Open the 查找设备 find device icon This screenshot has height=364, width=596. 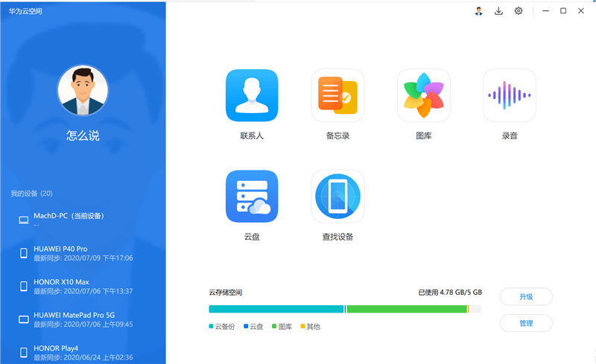(x=337, y=197)
